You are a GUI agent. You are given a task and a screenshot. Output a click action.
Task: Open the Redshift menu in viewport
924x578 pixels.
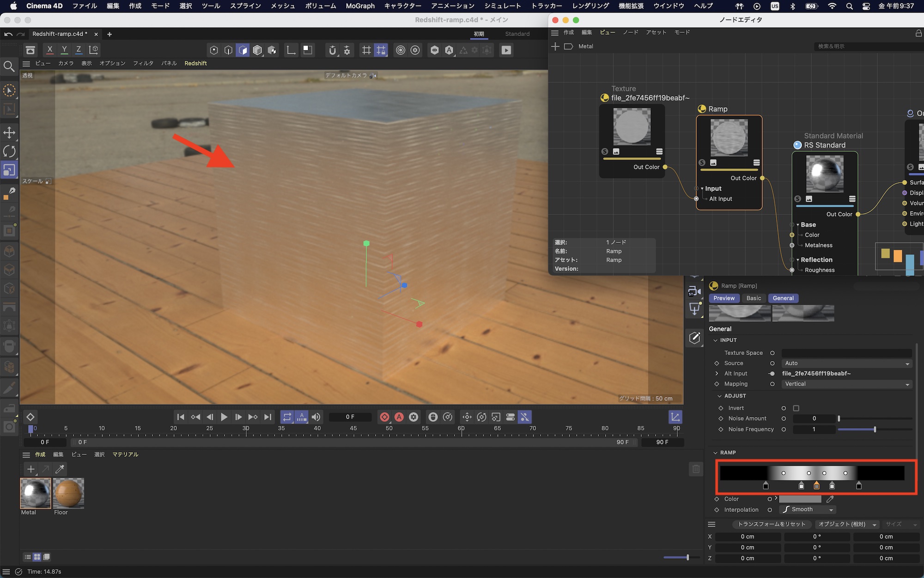195,63
